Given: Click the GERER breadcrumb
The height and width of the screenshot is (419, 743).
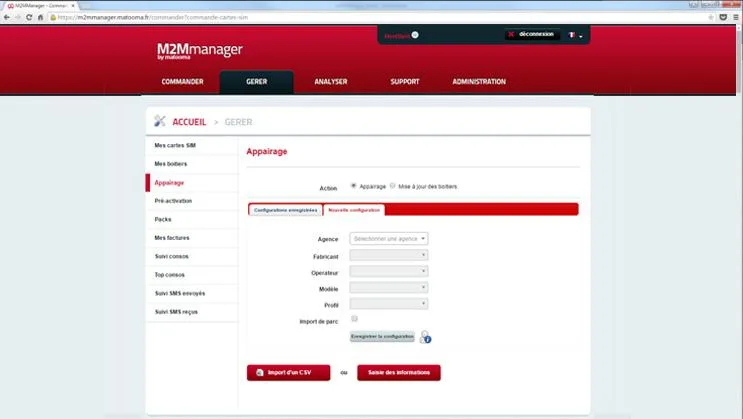Looking at the screenshot, I should click(238, 122).
